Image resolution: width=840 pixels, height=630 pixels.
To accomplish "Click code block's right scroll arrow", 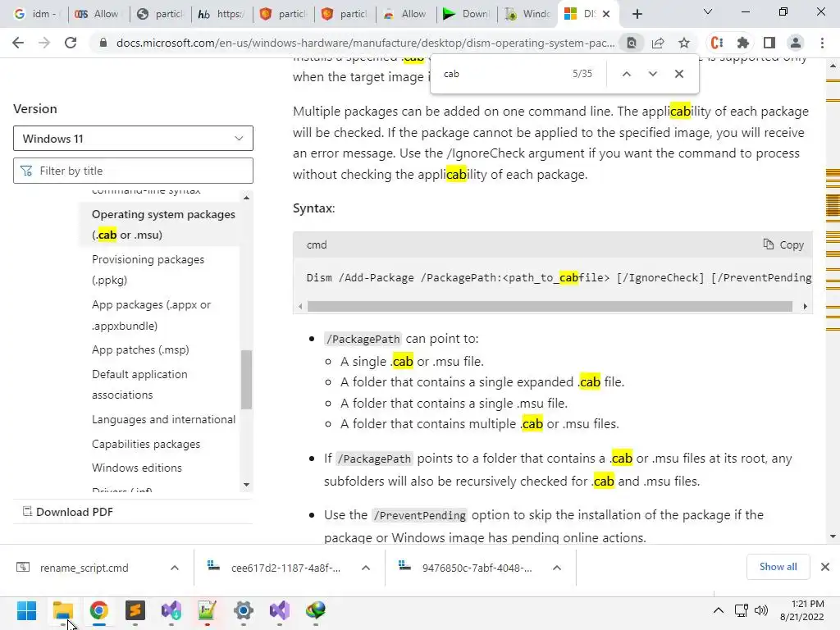I will click(805, 307).
